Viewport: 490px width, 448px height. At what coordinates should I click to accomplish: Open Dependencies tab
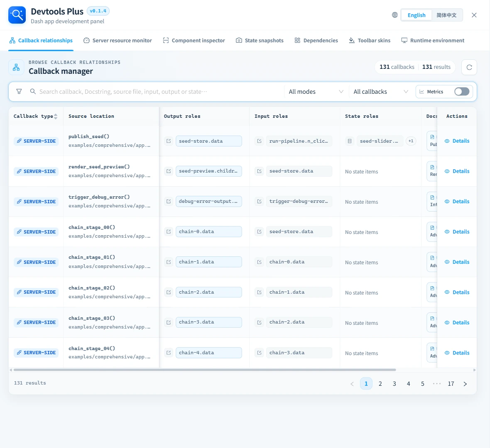pos(316,41)
